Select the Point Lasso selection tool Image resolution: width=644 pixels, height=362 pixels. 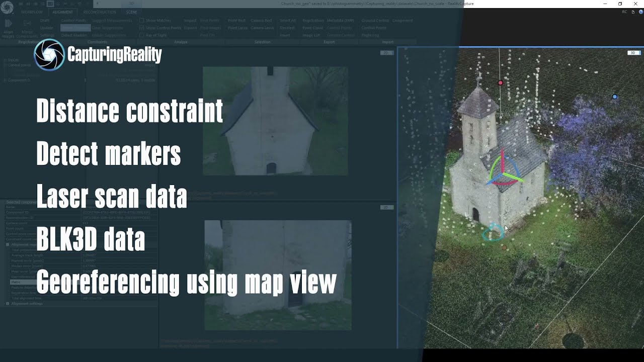coord(238,28)
